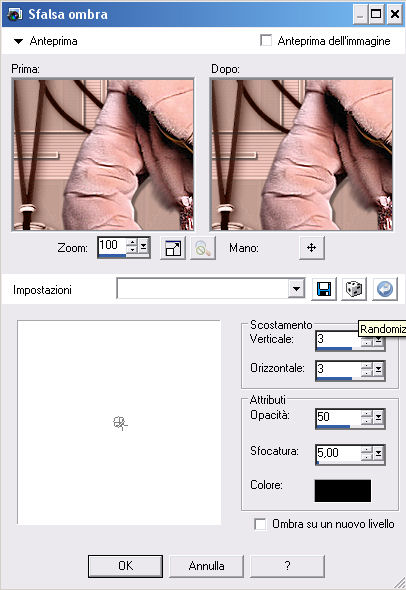406x590 pixels.
Task: Open help with the ? button
Action: tap(287, 566)
